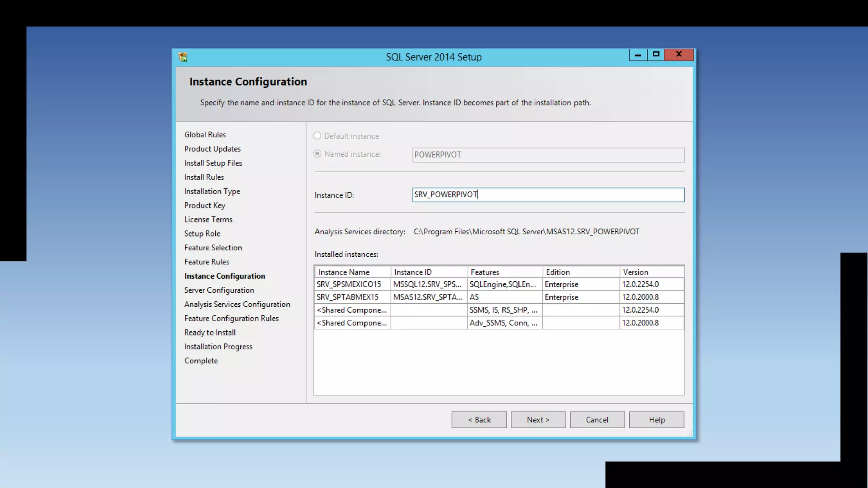Click the Named instance POWERPIVOT text field
This screenshot has height=488, width=868.
click(x=548, y=155)
